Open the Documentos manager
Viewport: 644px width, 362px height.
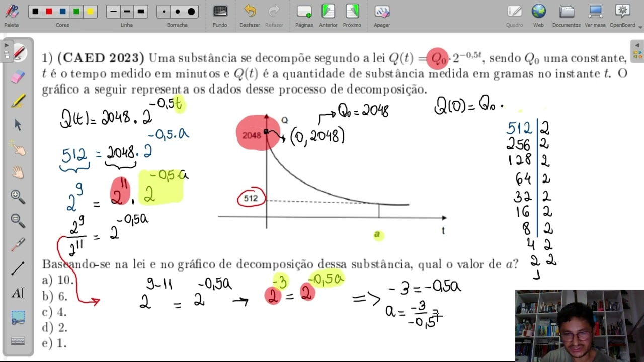[x=567, y=15]
